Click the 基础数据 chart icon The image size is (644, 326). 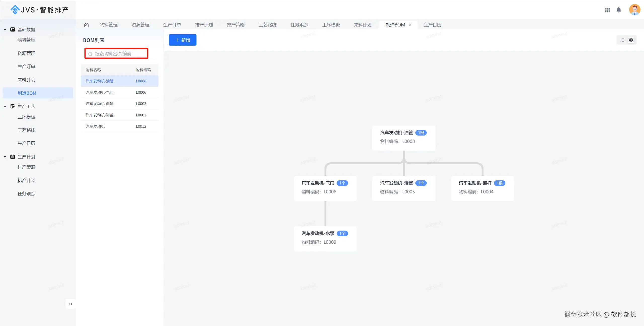click(x=13, y=29)
